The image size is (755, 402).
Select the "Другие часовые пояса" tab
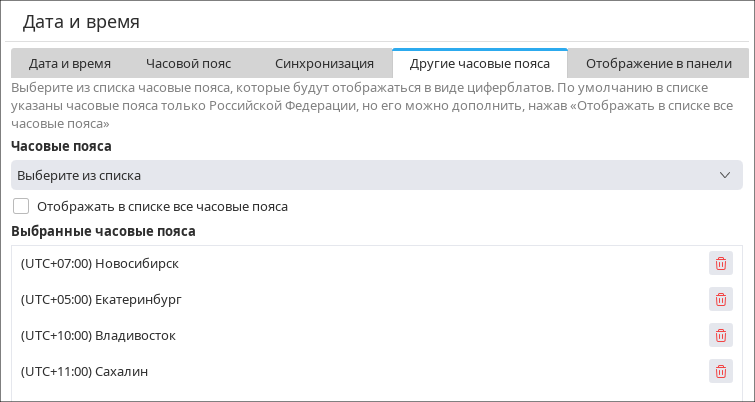(480, 63)
